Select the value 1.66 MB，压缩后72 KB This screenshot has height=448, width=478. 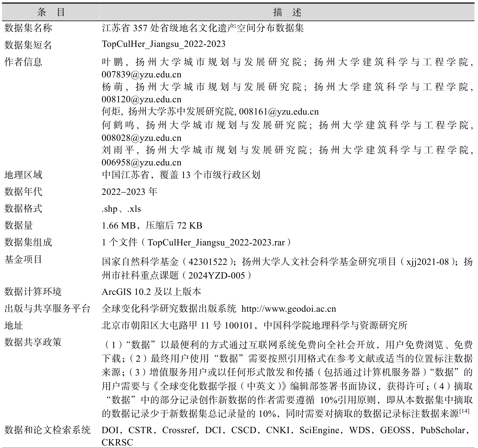point(152,225)
